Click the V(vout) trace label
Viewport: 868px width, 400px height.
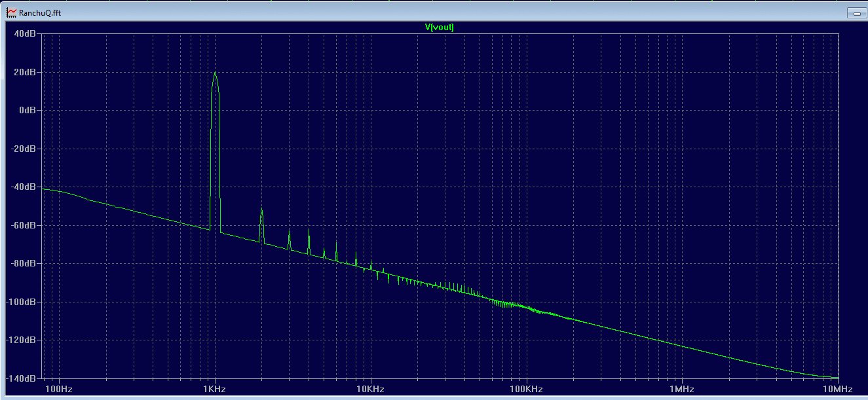(440, 27)
